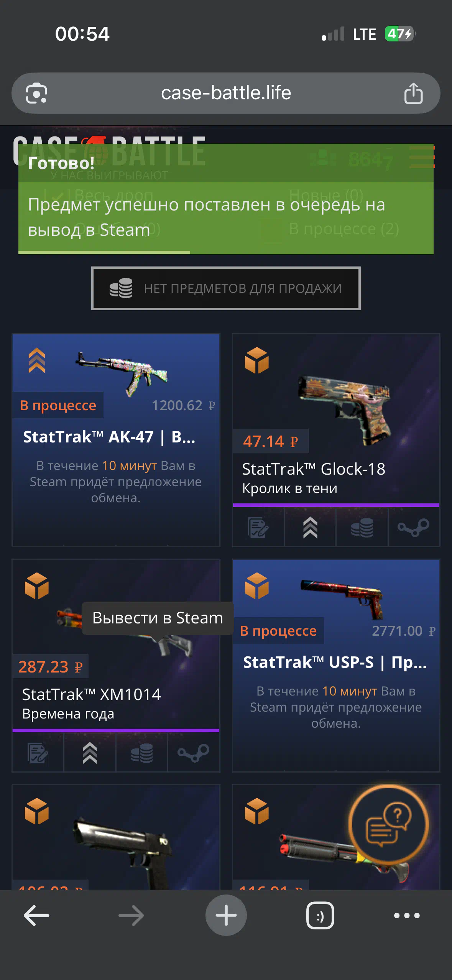Tap the case box icon on Glock-18

(x=257, y=360)
